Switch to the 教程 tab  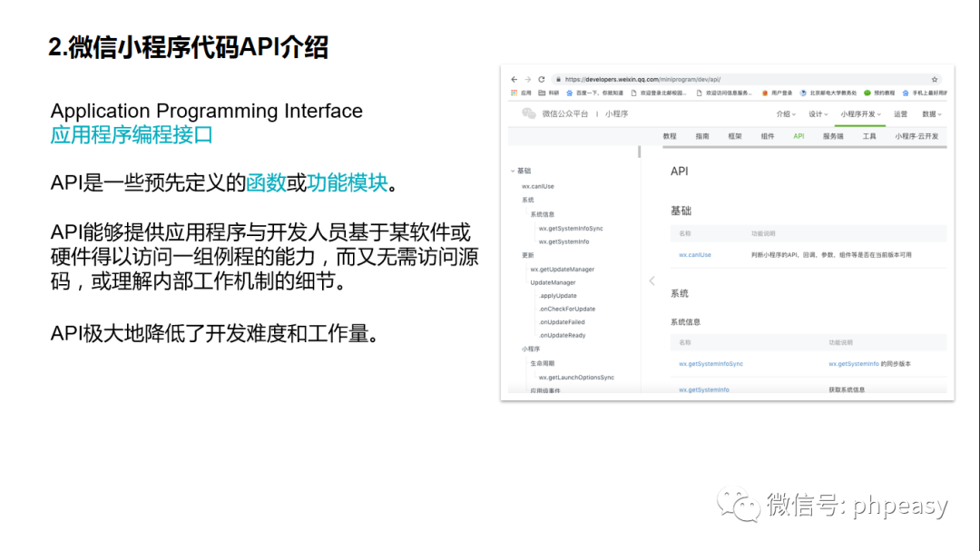[x=670, y=136]
